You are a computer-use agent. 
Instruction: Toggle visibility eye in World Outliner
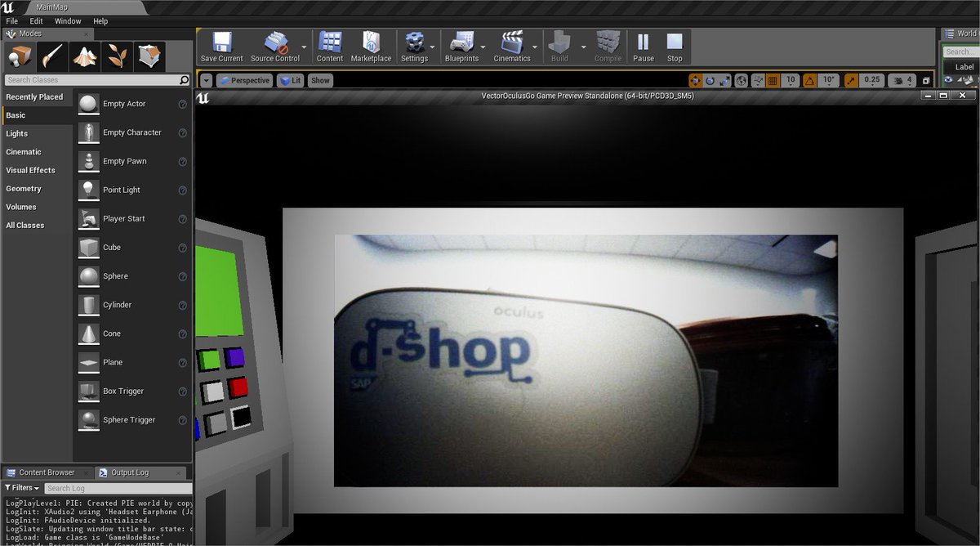[x=948, y=80]
